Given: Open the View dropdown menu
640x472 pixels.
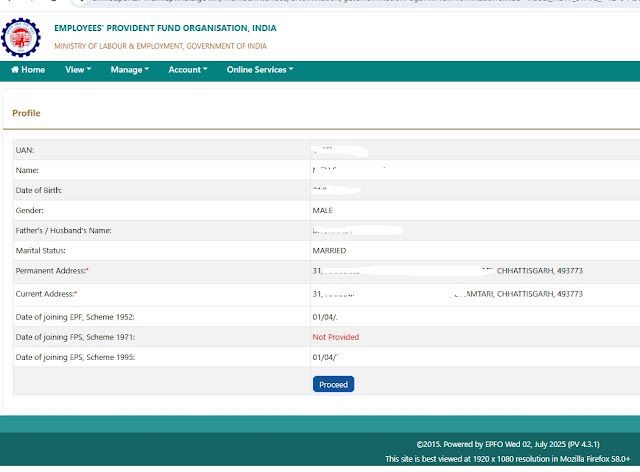Looking at the screenshot, I should click(x=78, y=70).
